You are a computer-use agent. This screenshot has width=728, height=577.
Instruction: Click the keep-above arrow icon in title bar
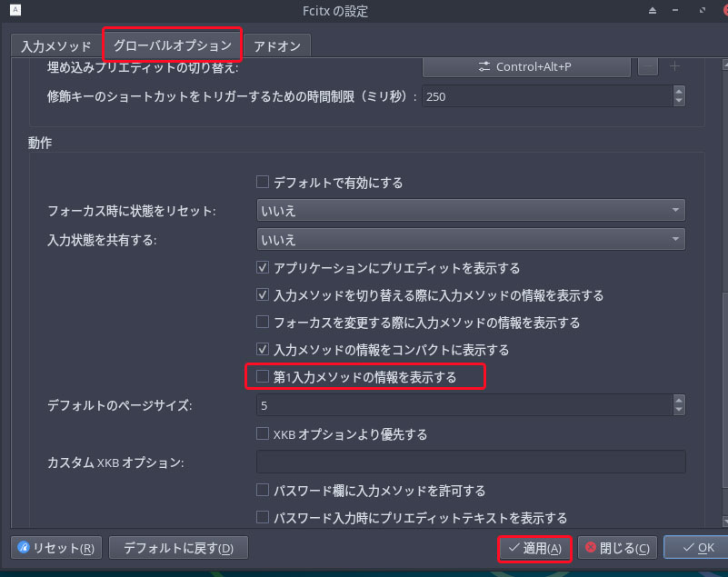click(653, 10)
